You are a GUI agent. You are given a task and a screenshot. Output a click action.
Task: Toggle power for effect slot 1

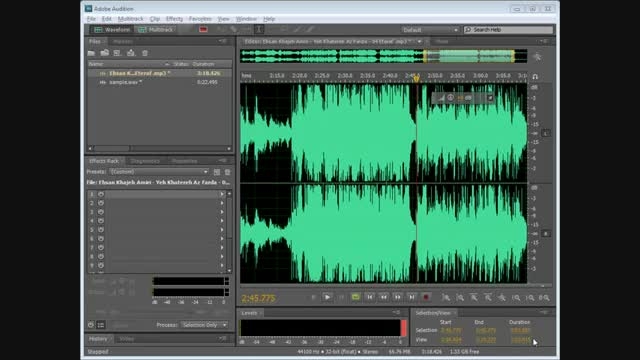click(x=101, y=194)
